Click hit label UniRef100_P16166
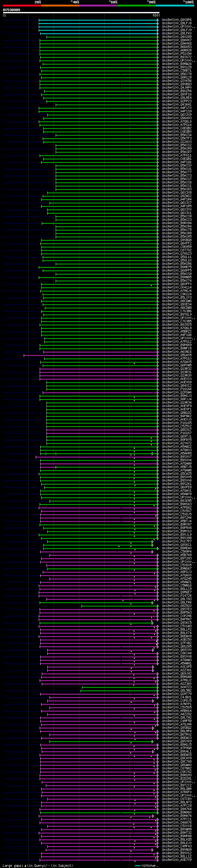The width and height of the screenshot is (197, 868). click(x=177, y=389)
